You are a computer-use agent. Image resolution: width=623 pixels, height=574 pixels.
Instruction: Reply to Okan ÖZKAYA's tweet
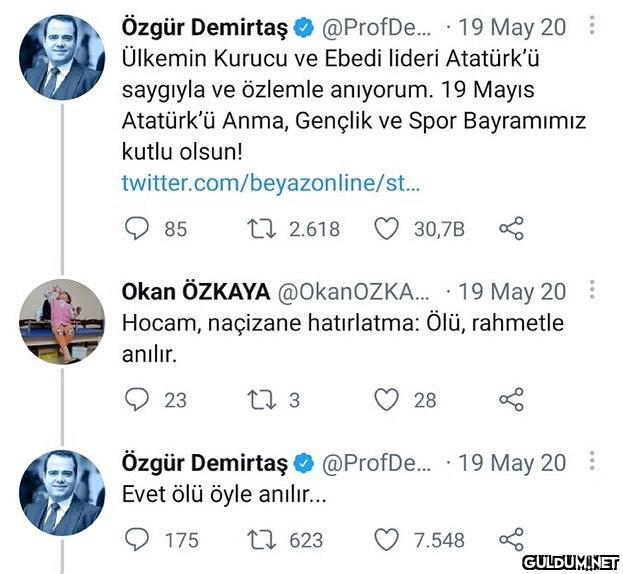point(136,400)
